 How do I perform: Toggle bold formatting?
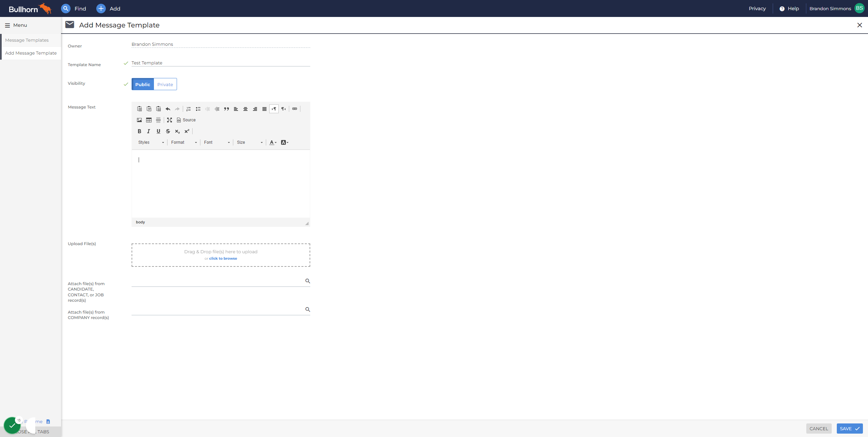tap(139, 131)
